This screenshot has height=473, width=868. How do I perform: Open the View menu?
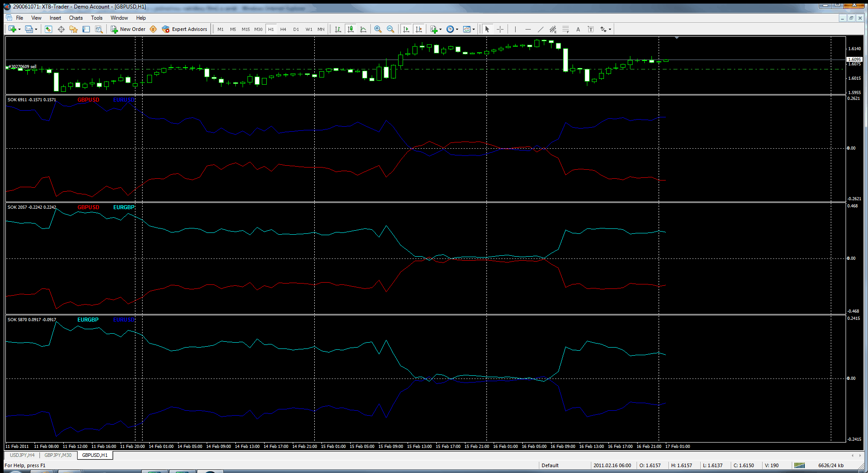pyautogui.click(x=36, y=18)
